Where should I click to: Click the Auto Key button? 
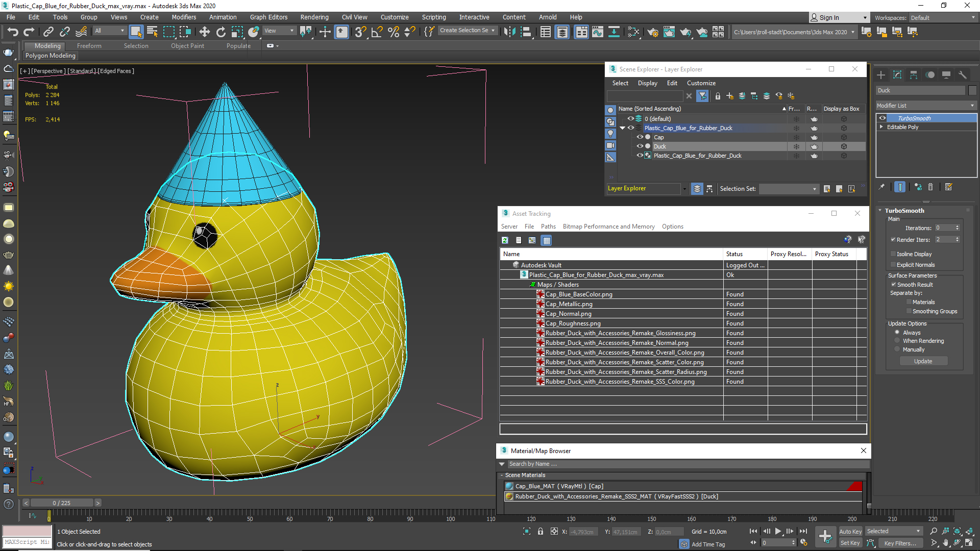point(850,531)
